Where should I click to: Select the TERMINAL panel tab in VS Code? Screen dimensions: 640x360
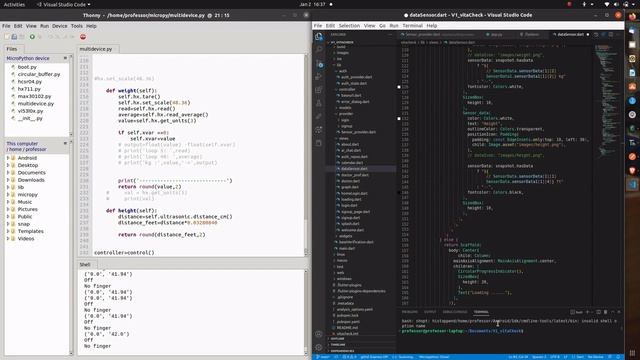coord(481,312)
